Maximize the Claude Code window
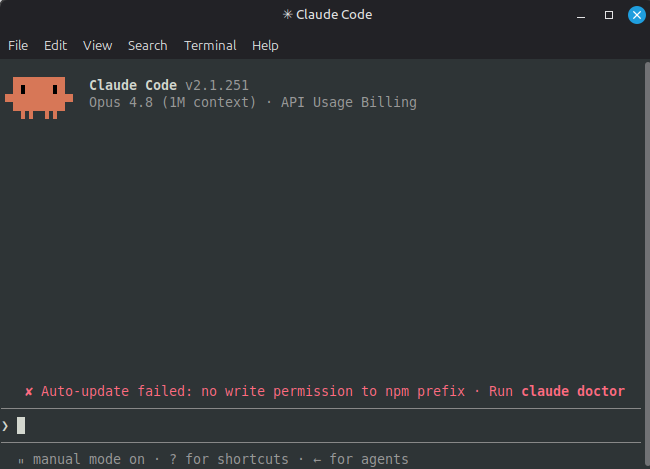Image resolution: width=650 pixels, height=469 pixels. (x=609, y=15)
